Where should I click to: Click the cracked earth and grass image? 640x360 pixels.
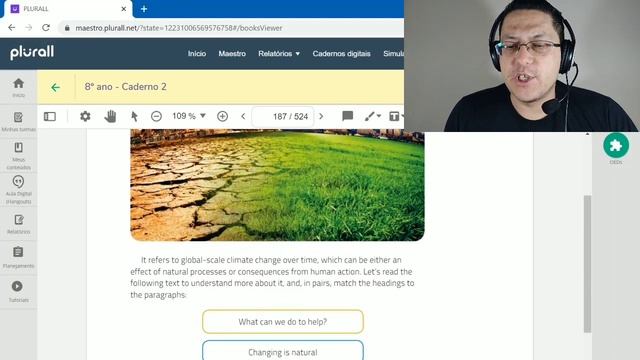[278, 185]
